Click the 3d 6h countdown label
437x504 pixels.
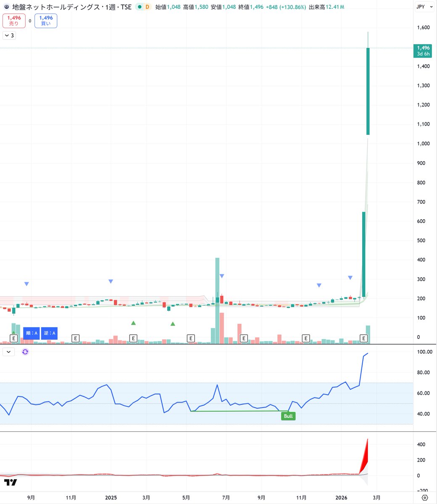click(x=423, y=54)
